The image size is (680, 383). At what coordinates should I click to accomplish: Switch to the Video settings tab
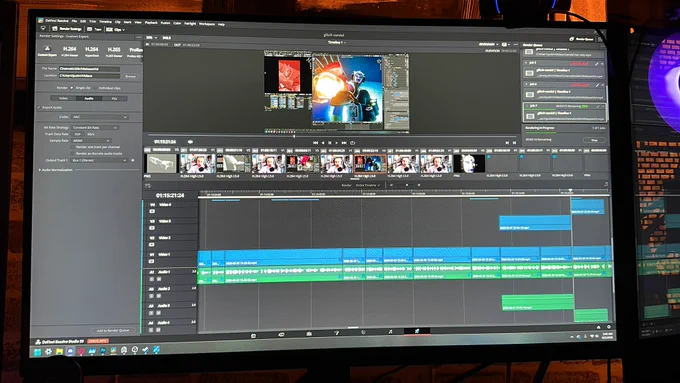point(63,98)
